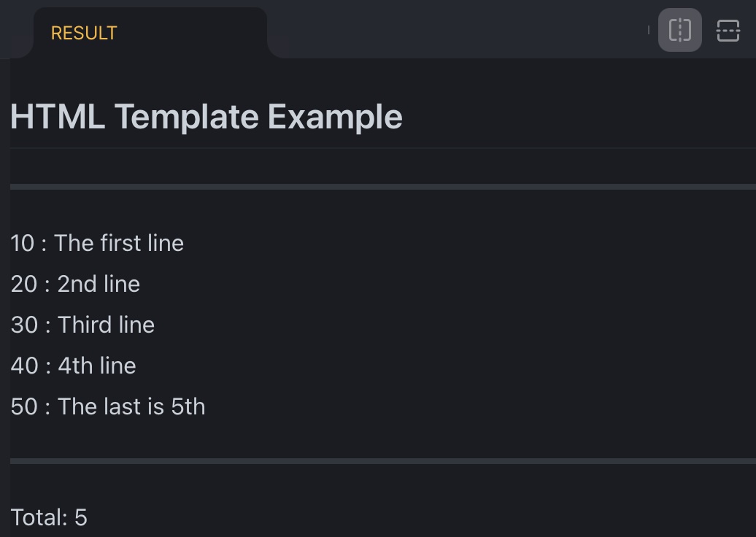Click the text "The last is 5th"
This screenshot has height=537, width=756.
coord(131,406)
